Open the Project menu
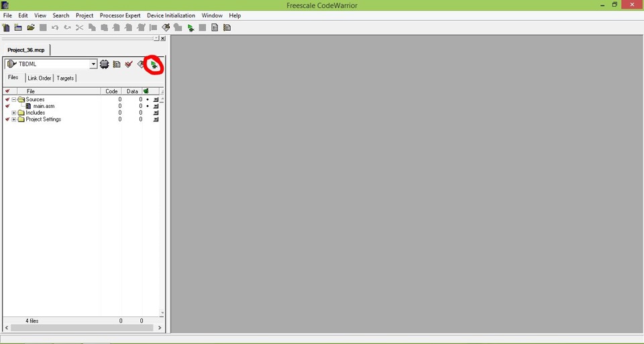Image resolution: width=644 pixels, height=344 pixels. [85, 15]
